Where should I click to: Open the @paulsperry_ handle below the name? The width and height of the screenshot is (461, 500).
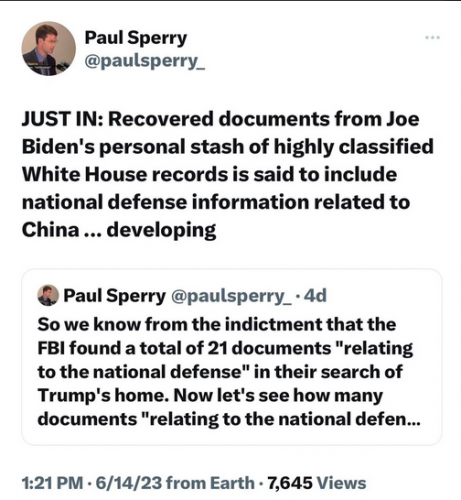pyautogui.click(x=145, y=61)
